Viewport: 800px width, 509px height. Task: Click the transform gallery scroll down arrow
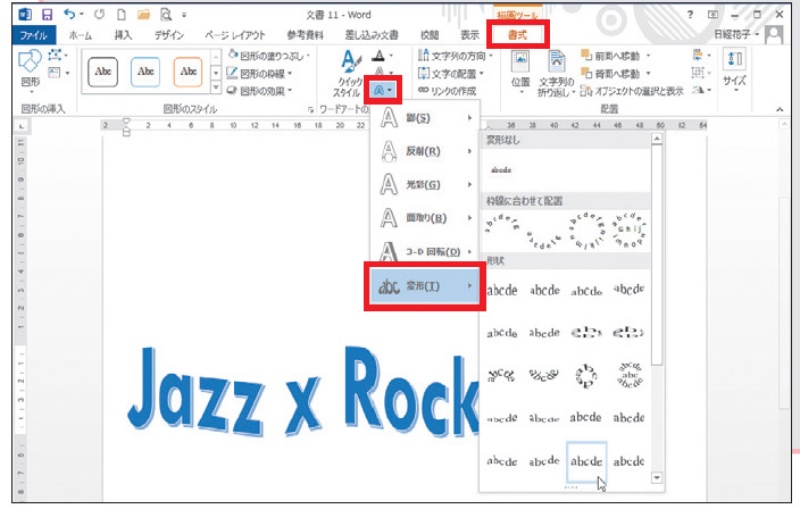tap(657, 479)
